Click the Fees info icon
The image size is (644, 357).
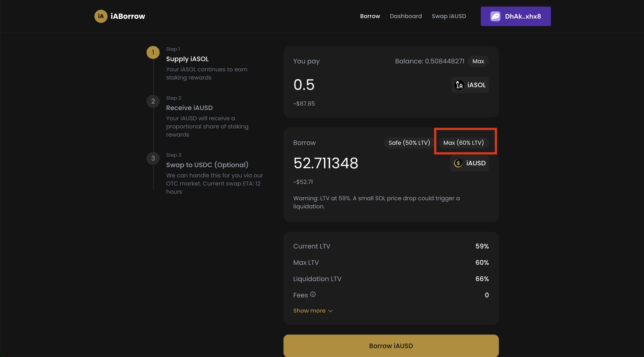[x=313, y=294]
